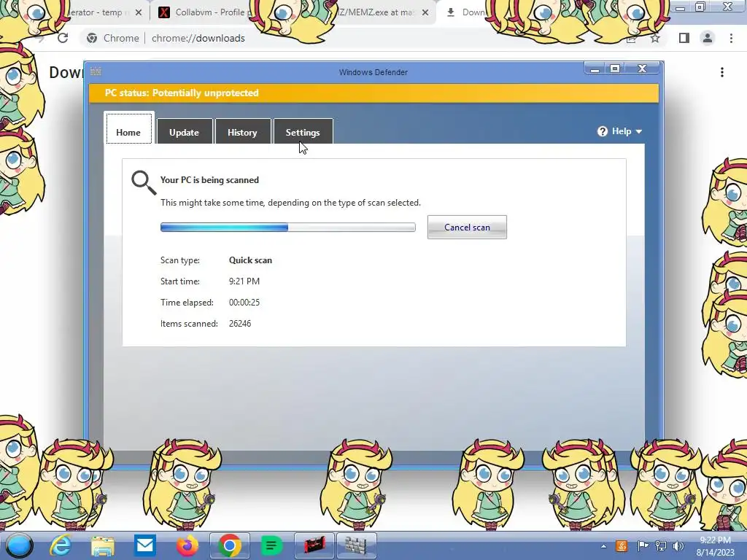The image size is (747, 560).
Task: Close the generator - temp Chrome tab
Action: pyautogui.click(x=138, y=12)
